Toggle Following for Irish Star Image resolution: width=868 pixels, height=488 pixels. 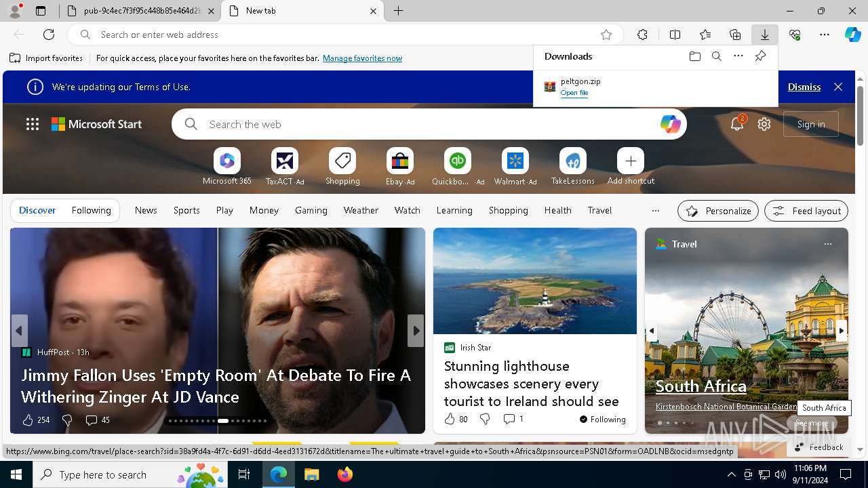603,420
